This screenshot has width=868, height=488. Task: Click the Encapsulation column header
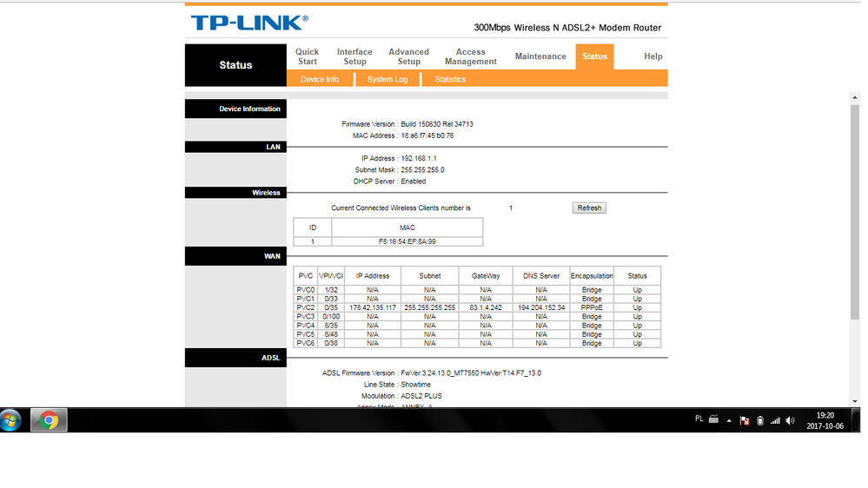[592, 275]
